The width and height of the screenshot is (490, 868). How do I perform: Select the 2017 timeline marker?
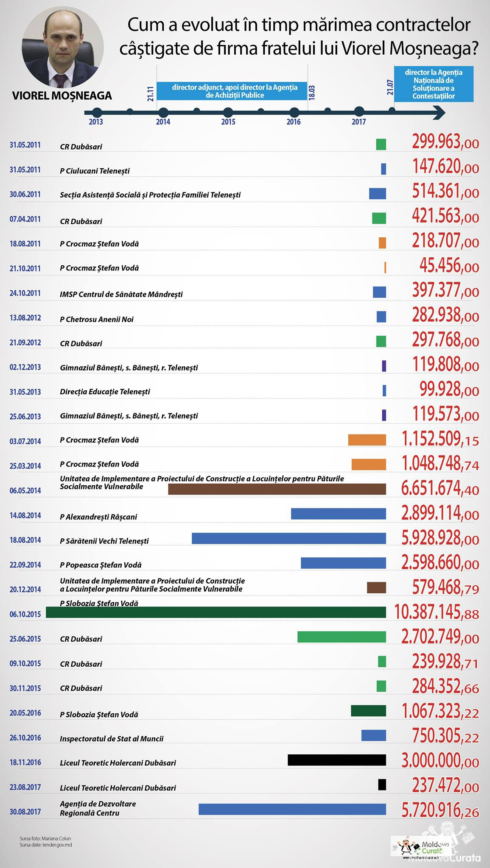pos(359,112)
